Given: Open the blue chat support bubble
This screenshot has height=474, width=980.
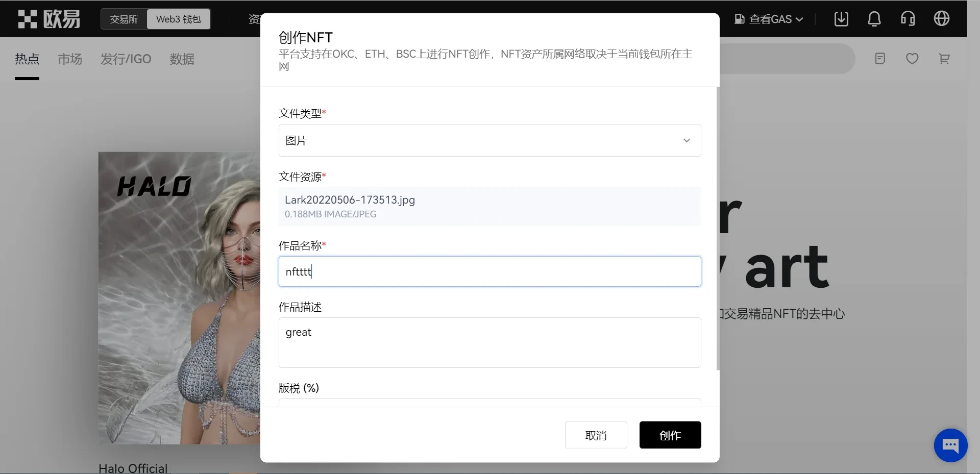Looking at the screenshot, I should point(950,445).
